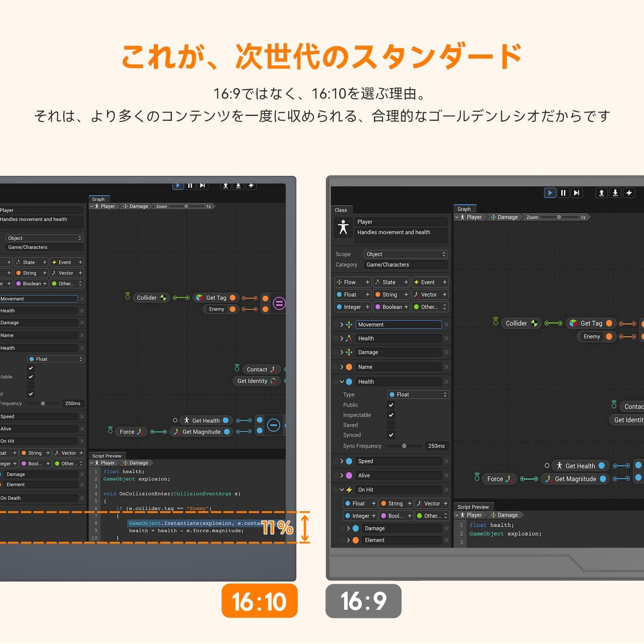Screen dimensions: 644x644
Task: Click the Zoom slider on the 16:9 graph
Action: [x=559, y=217]
